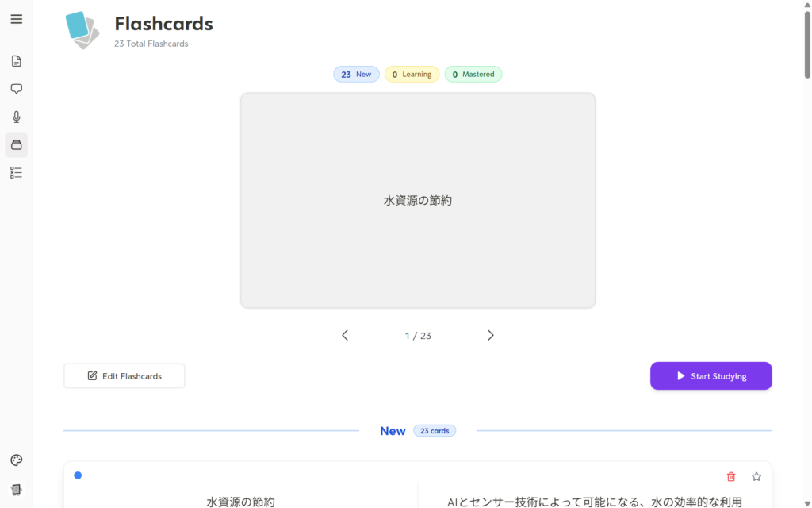This screenshot has width=812, height=508.
Task: Filter by the 0 Mastered badge
Action: coord(473,75)
